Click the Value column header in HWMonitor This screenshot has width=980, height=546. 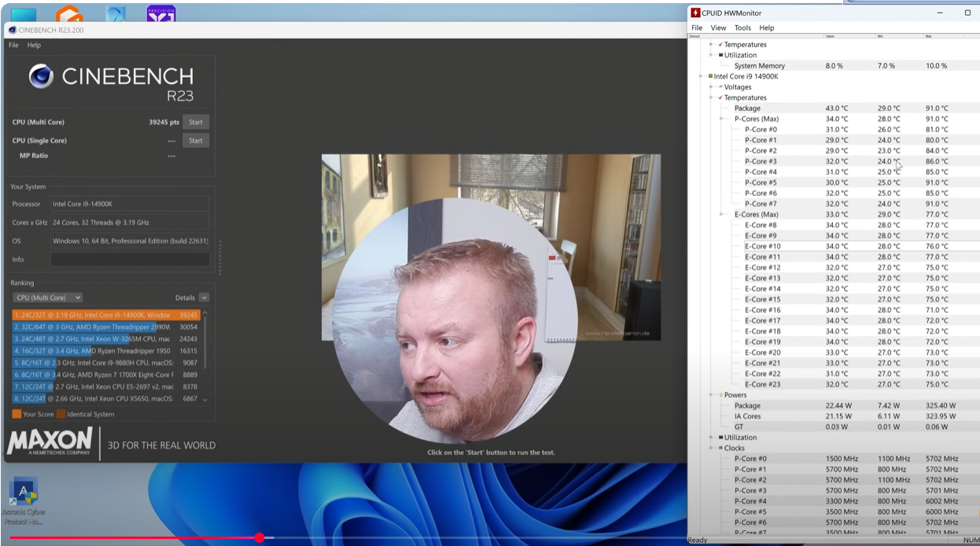(849, 36)
